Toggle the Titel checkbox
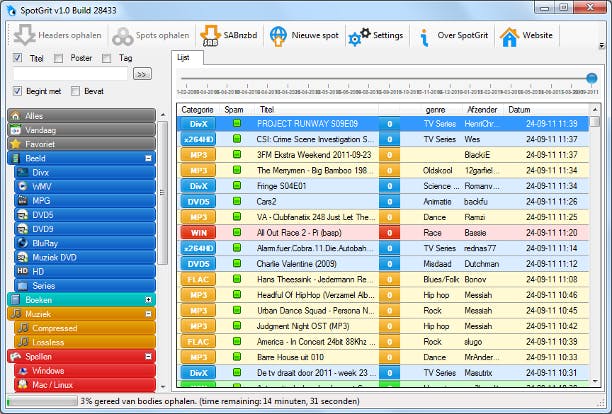The width and height of the screenshot is (612, 414). (17, 58)
